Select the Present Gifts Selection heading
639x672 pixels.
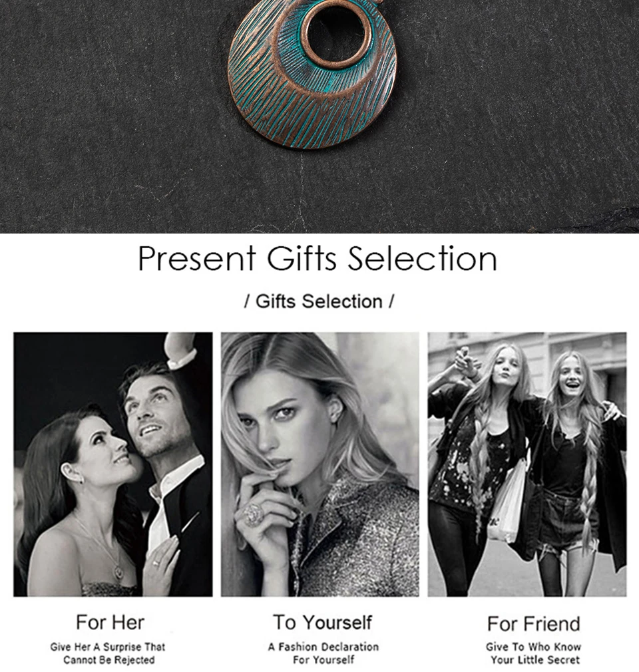click(x=318, y=258)
